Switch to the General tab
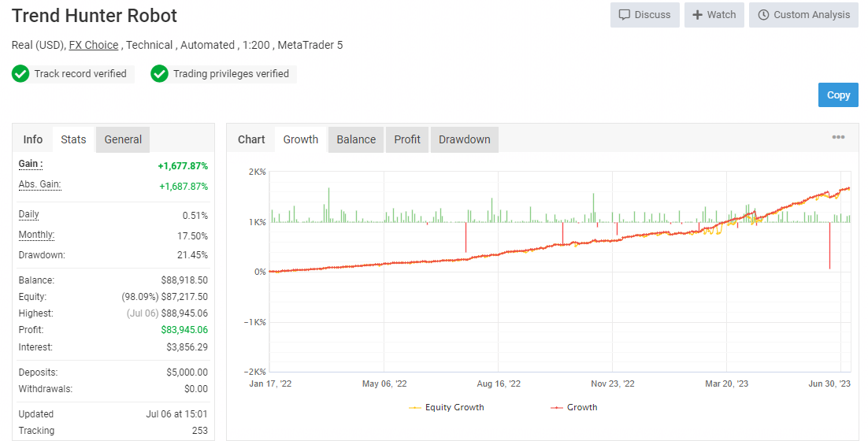This screenshot has width=868, height=441. tap(123, 139)
